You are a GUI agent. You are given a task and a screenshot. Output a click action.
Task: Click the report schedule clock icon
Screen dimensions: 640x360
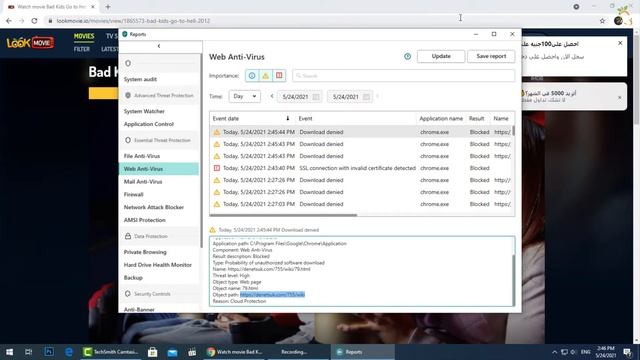(407, 56)
